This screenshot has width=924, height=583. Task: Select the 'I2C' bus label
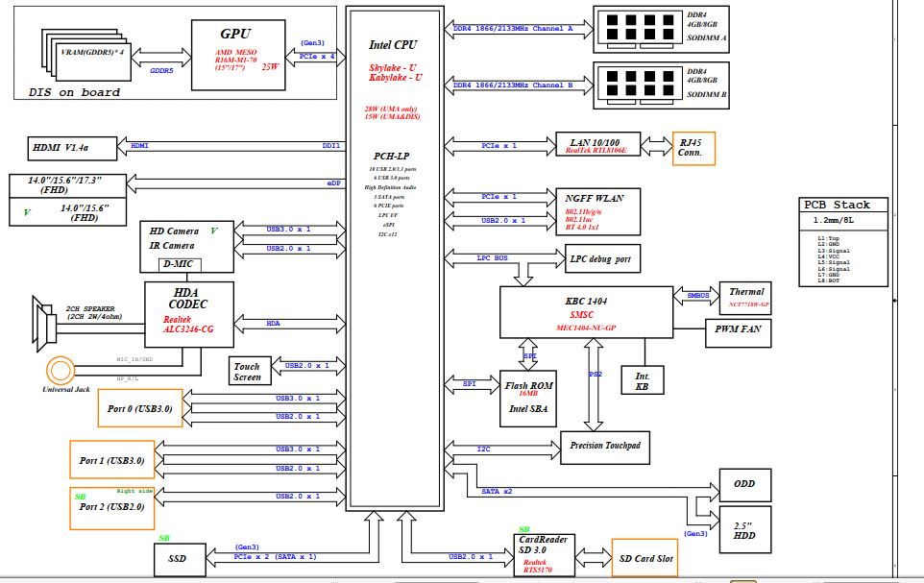click(x=483, y=449)
